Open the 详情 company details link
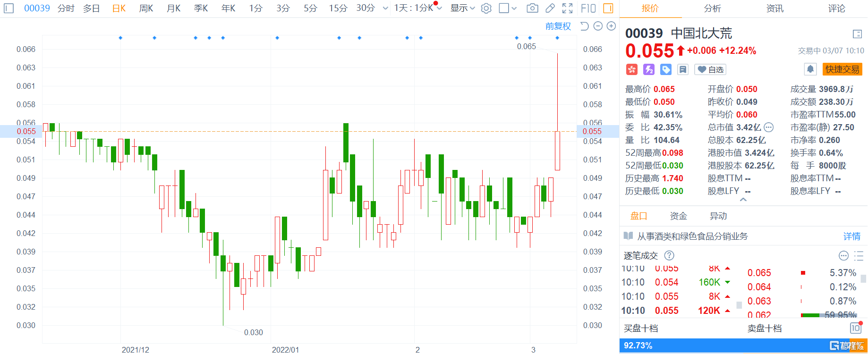This screenshot has width=868, height=354. tap(852, 236)
